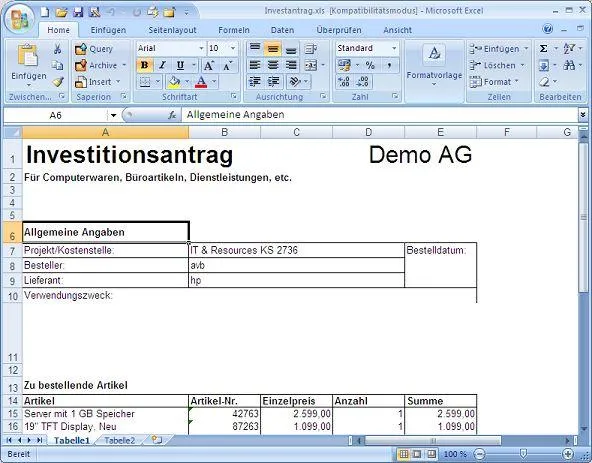Viewport: 592px width, 463px height.
Task: Adjust the zoom slider in status bar
Action: click(x=523, y=454)
